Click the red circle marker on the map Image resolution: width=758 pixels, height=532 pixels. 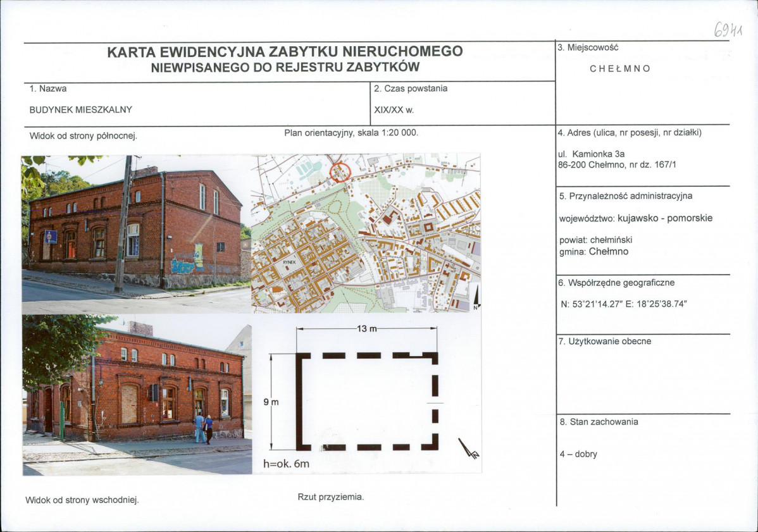(340, 171)
